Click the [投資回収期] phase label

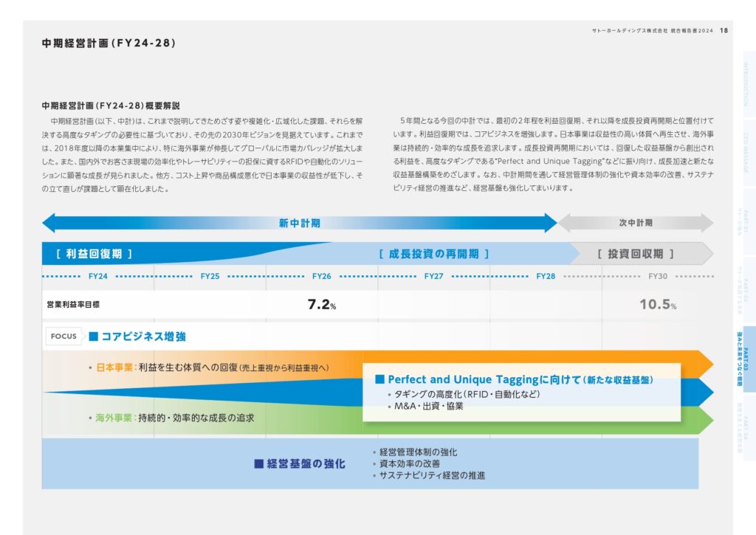point(636,254)
